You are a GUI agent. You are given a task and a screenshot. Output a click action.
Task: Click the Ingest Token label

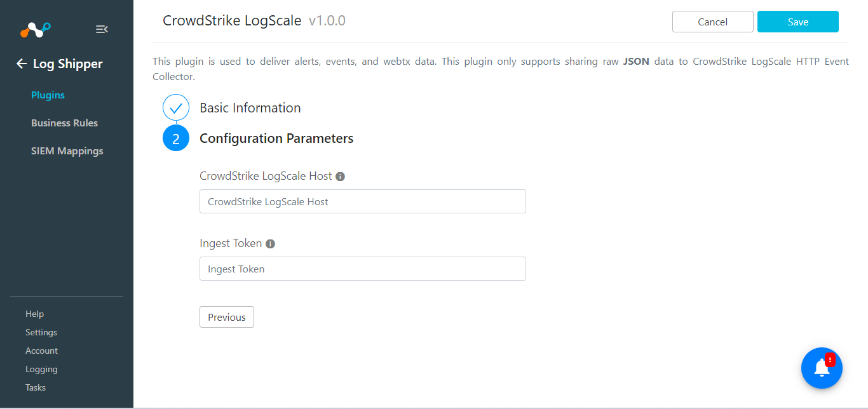231,243
